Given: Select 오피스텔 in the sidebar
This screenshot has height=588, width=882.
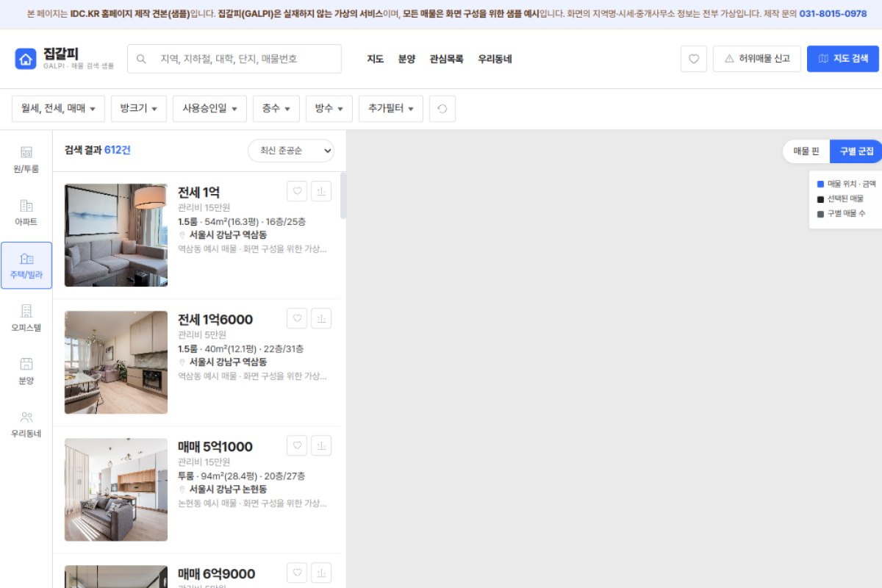Looking at the screenshot, I should (x=26, y=318).
